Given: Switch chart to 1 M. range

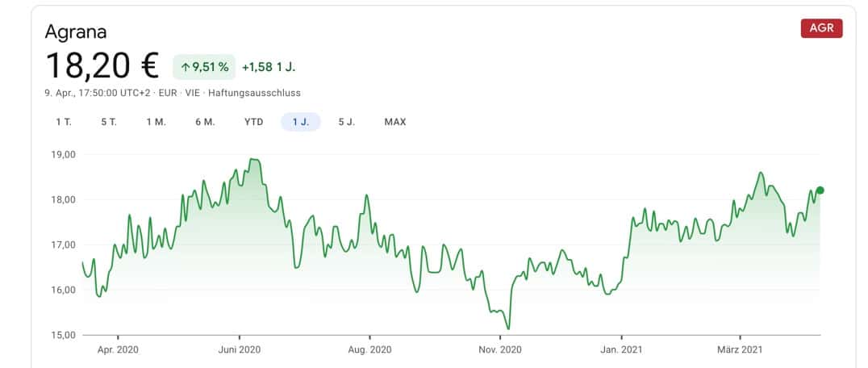Looking at the screenshot, I should tap(156, 122).
